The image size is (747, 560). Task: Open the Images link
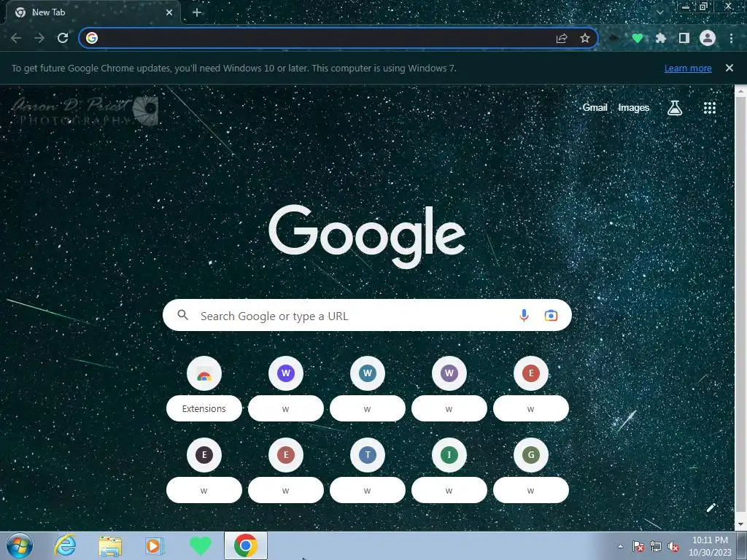click(x=634, y=108)
